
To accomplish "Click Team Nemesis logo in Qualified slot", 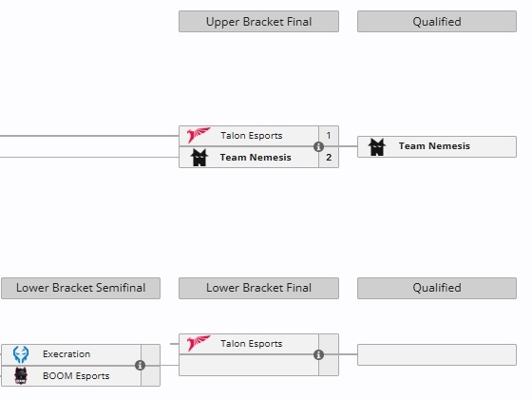I will (377, 147).
